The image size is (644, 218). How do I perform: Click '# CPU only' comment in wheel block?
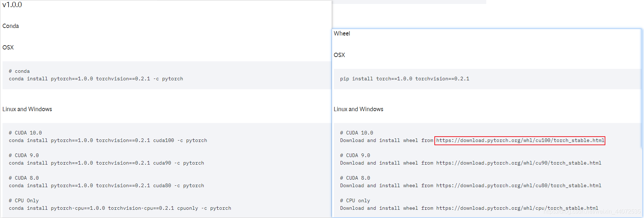(355, 201)
